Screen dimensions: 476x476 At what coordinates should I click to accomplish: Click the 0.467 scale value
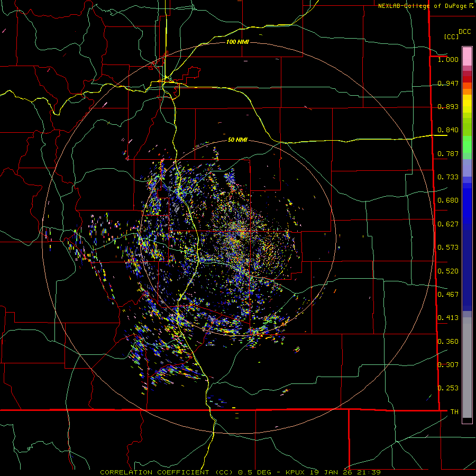(x=448, y=295)
